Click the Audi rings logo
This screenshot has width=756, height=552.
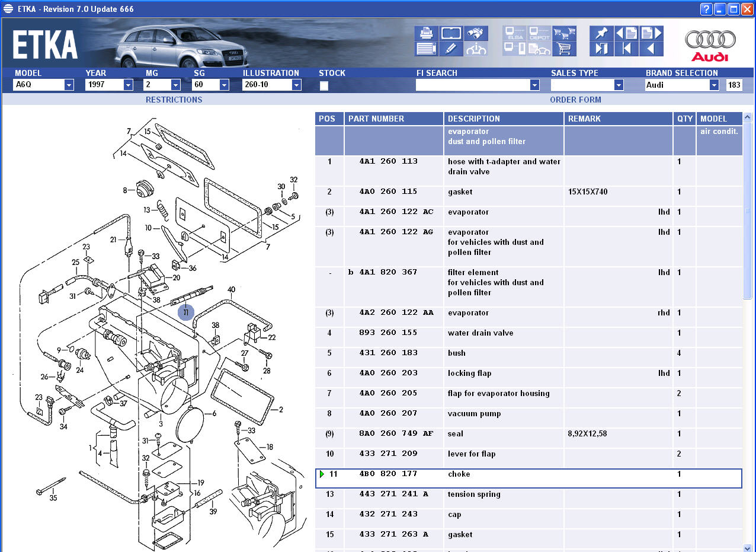[x=710, y=41]
